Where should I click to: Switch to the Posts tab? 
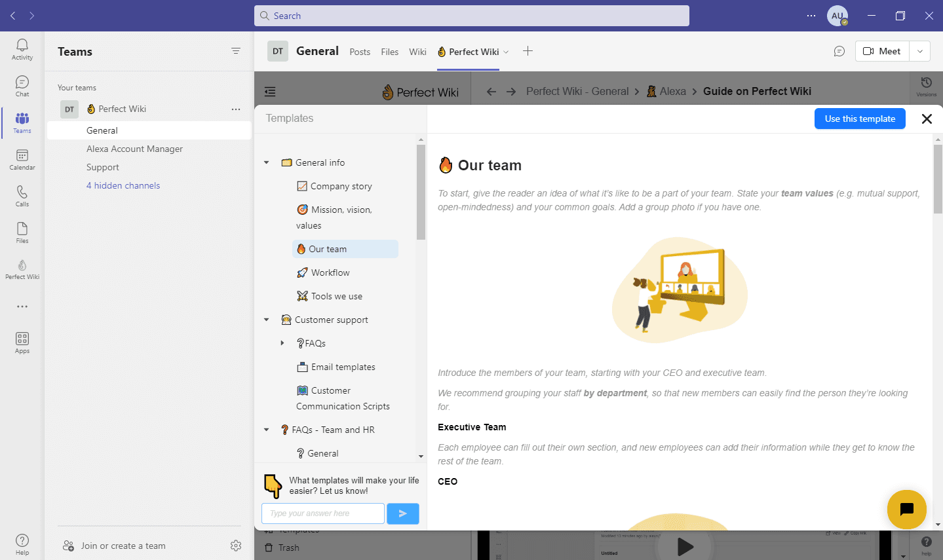[360, 52]
